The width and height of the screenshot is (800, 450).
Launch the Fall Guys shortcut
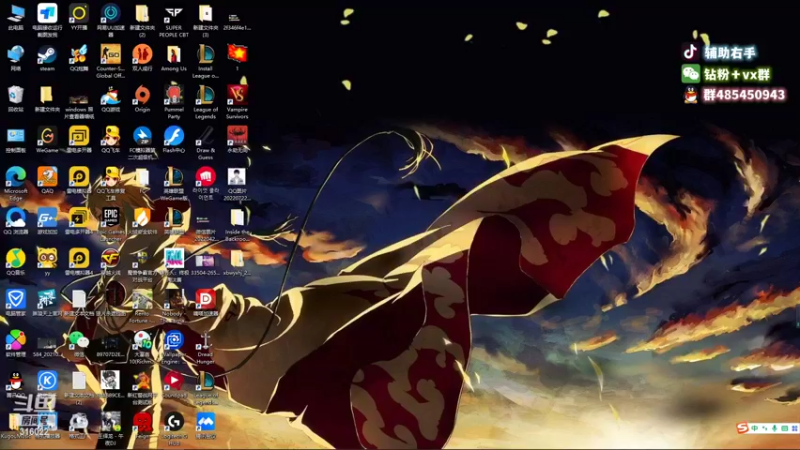[173, 264]
